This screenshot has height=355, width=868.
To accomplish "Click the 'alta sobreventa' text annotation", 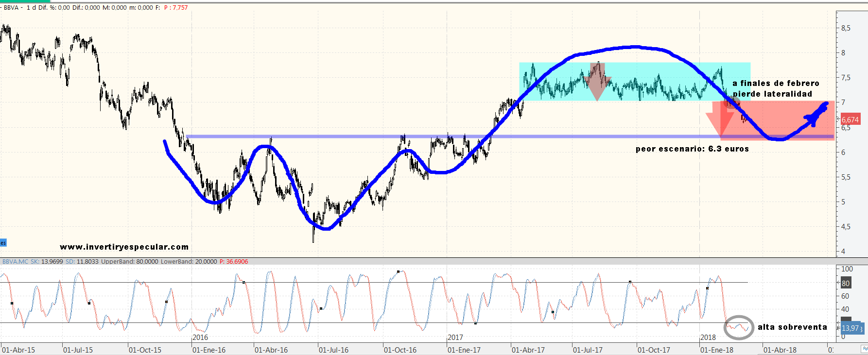I will 792,327.
